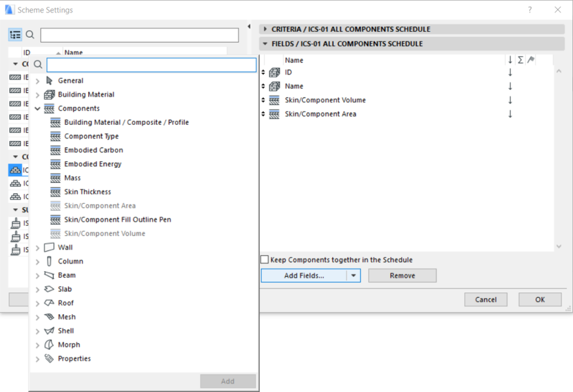573x392 pixels.
Task: Click the scheme search field at top left
Action: 139,35
